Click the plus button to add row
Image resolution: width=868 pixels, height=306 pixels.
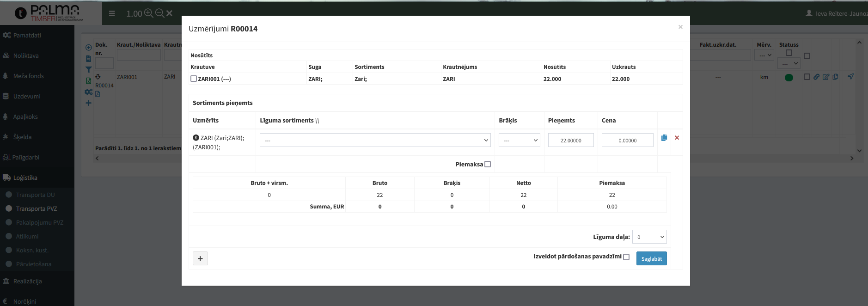coord(200,258)
